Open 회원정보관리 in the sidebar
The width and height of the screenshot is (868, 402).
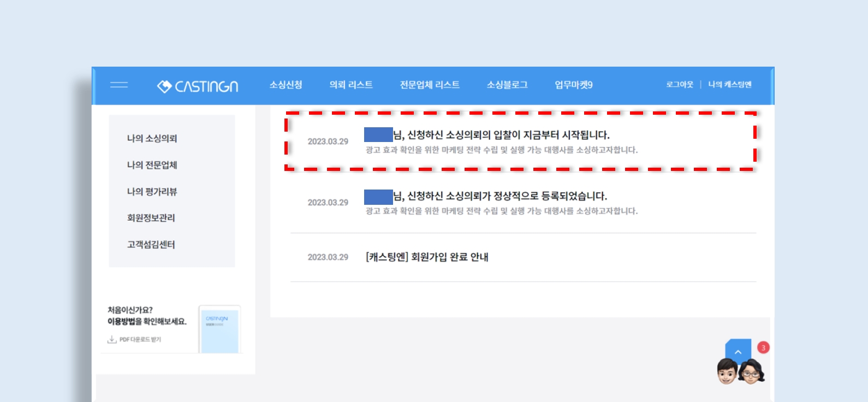point(151,218)
